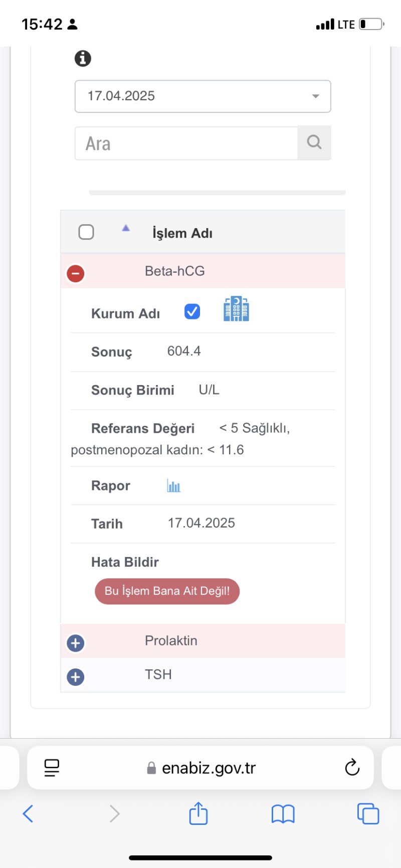
Task: Open Safari bookmarks book icon
Action: coord(283,814)
